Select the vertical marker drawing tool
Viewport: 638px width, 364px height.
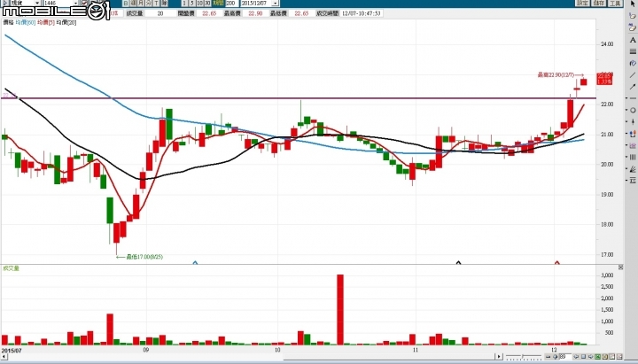tap(633, 121)
